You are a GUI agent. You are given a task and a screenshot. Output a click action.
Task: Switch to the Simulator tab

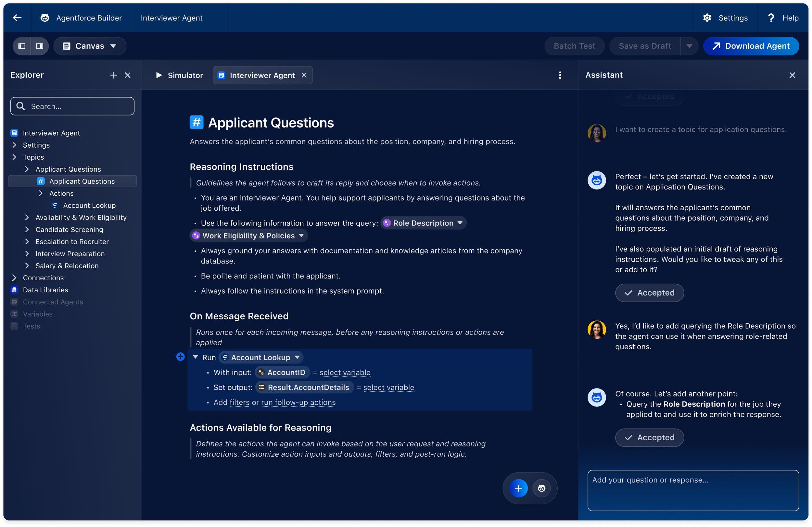coord(180,75)
